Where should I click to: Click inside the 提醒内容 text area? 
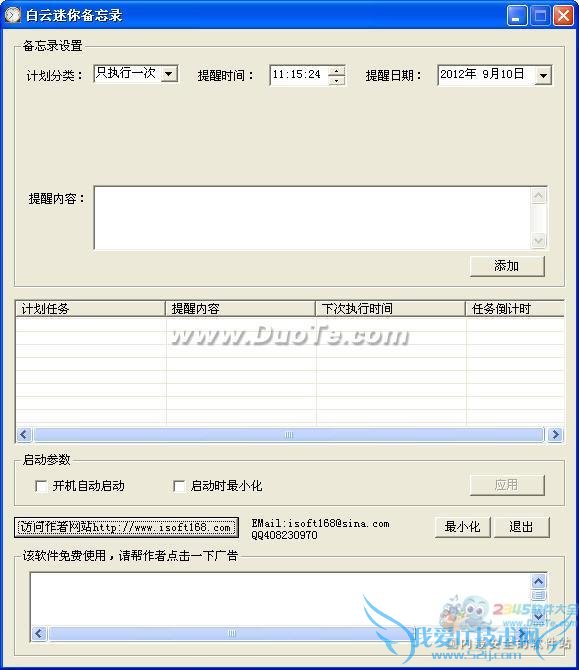[312, 217]
